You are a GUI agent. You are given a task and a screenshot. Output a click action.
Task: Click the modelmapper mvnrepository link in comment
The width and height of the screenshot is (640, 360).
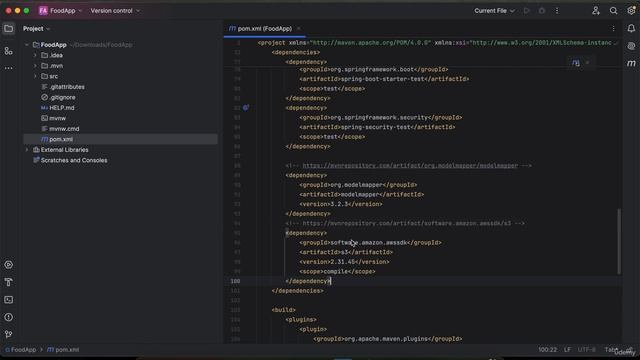click(x=410, y=165)
